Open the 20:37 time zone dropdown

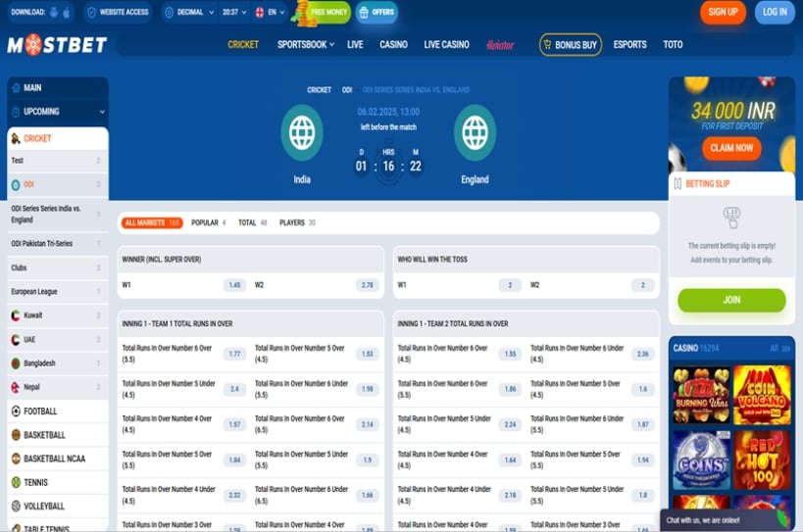tap(234, 13)
